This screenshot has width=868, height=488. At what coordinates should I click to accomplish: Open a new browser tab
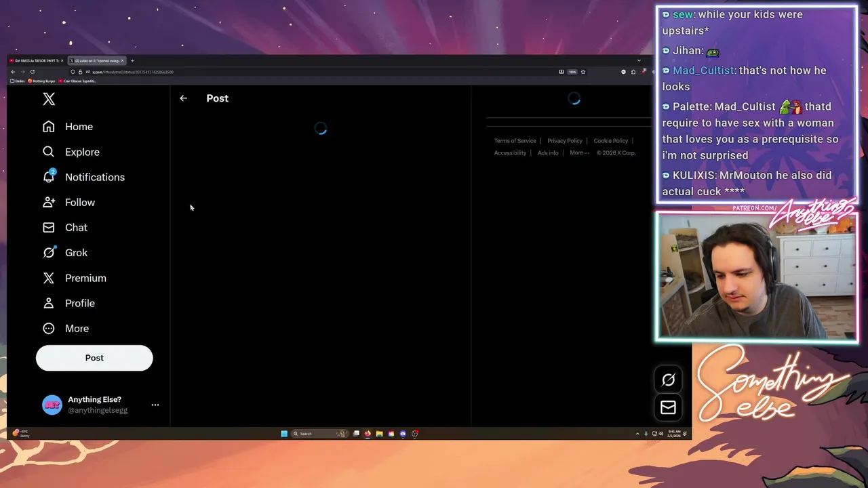point(132,61)
